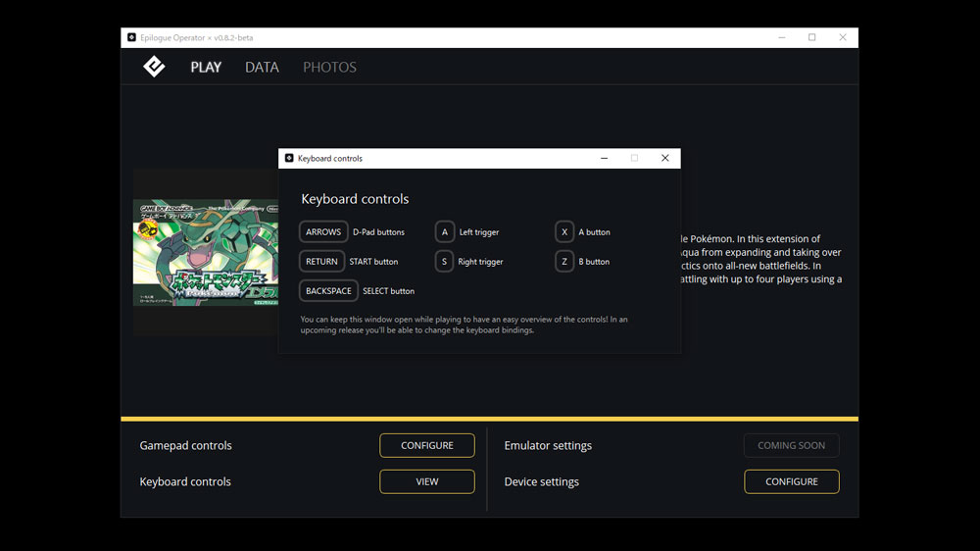Click the Z key B button badge

564,262
